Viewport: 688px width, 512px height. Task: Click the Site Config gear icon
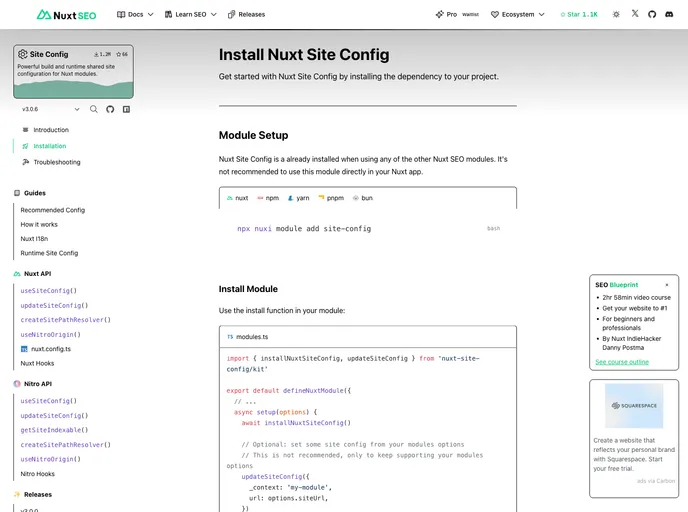[x=22, y=54]
